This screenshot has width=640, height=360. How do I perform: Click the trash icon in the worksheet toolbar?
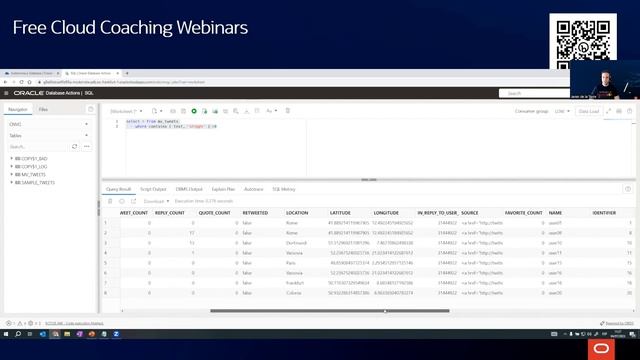click(288, 111)
